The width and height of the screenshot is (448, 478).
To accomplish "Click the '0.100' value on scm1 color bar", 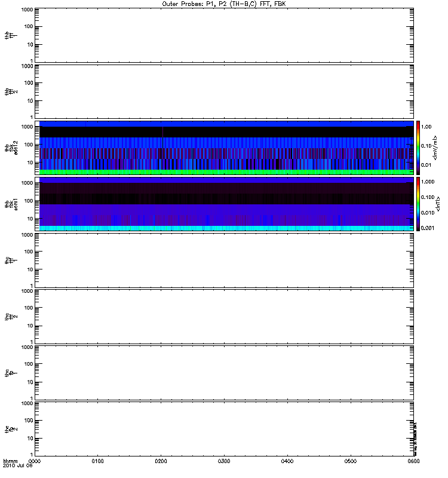I will coord(428,197).
